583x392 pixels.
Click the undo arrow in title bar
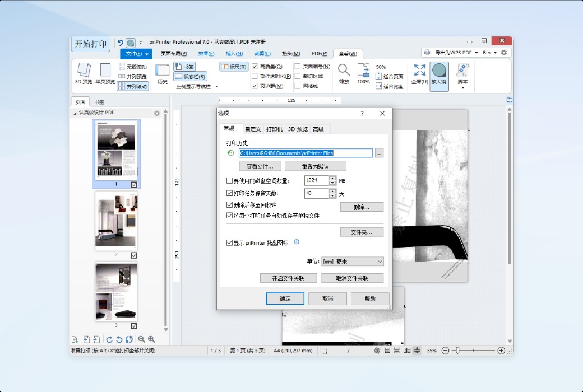(121, 43)
